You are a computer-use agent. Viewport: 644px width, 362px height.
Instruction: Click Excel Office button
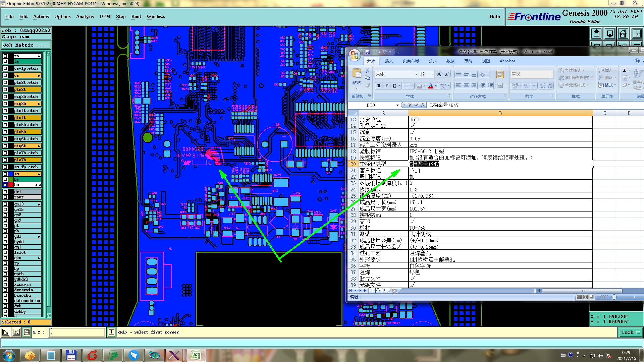tap(355, 55)
